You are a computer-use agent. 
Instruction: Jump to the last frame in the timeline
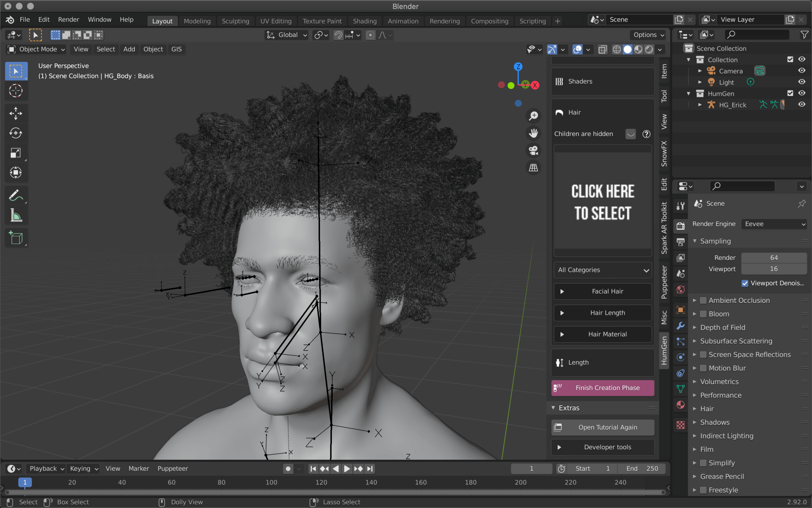[x=370, y=468]
